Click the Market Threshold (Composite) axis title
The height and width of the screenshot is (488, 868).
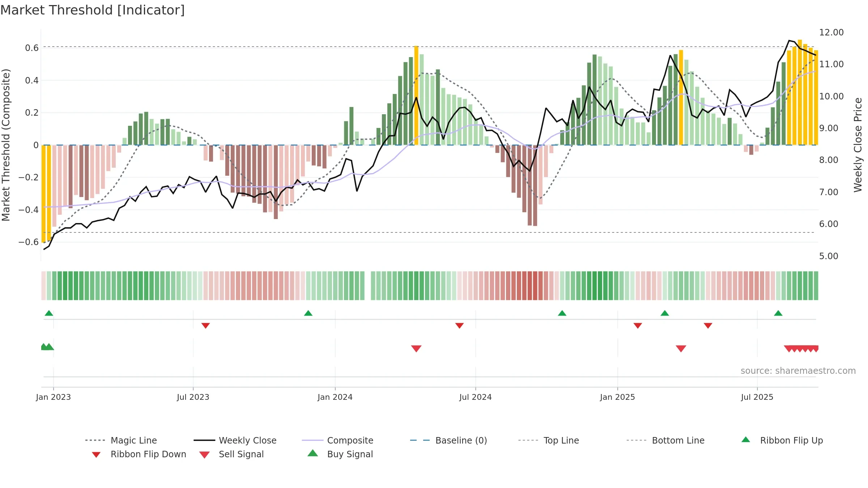(x=6, y=145)
